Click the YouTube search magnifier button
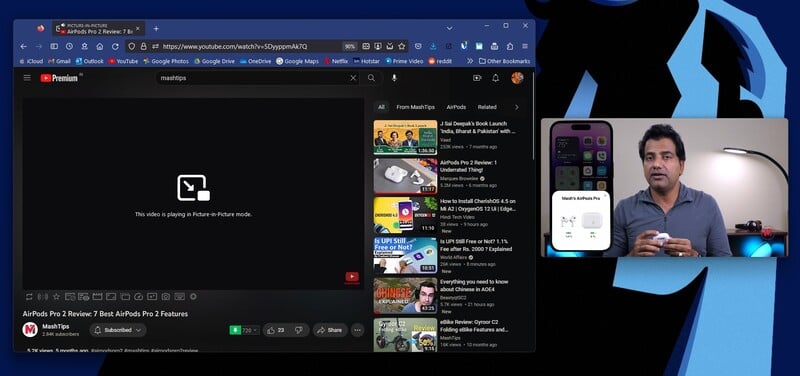This screenshot has height=376, width=800. tap(371, 78)
